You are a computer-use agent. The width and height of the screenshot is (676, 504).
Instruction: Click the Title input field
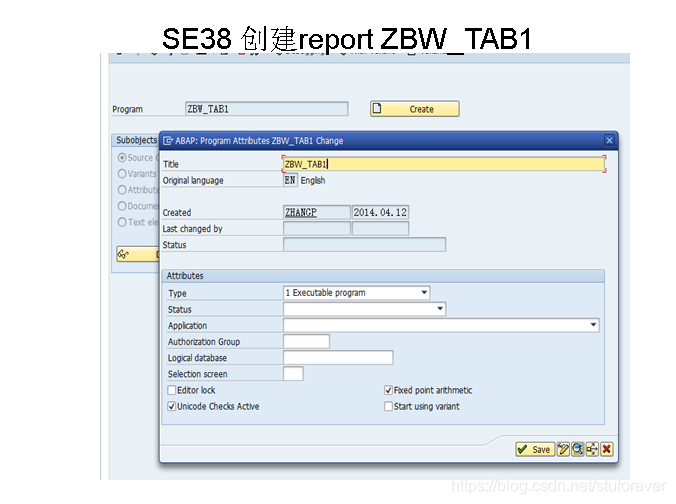coord(444,164)
